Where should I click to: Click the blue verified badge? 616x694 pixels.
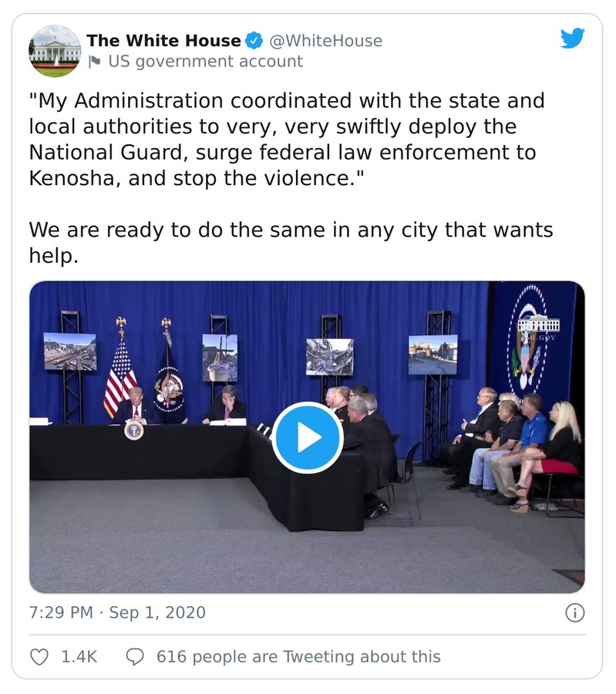click(254, 40)
